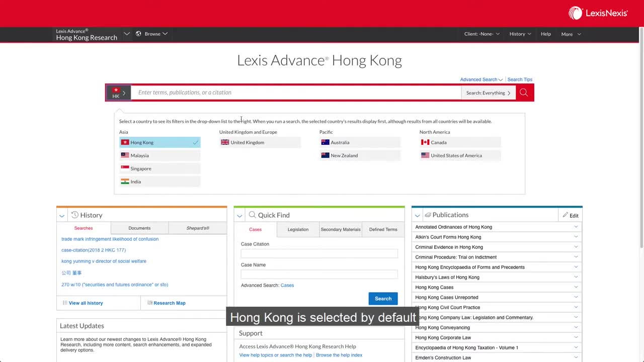The height and width of the screenshot is (362, 644).
Task: Click the Case Citation input field
Action: [x=319, y=254]
